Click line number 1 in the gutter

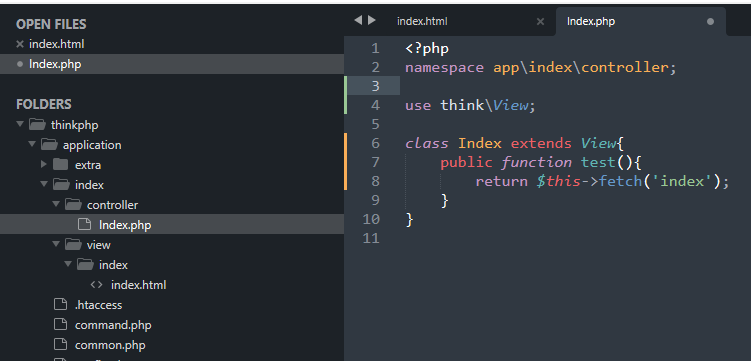pyautogui.click(x=375, y=48)
